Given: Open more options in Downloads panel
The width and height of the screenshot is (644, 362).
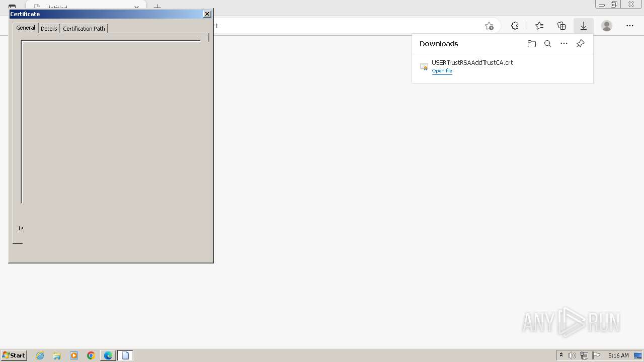Looking at the screenshot, I should (564, 44).
